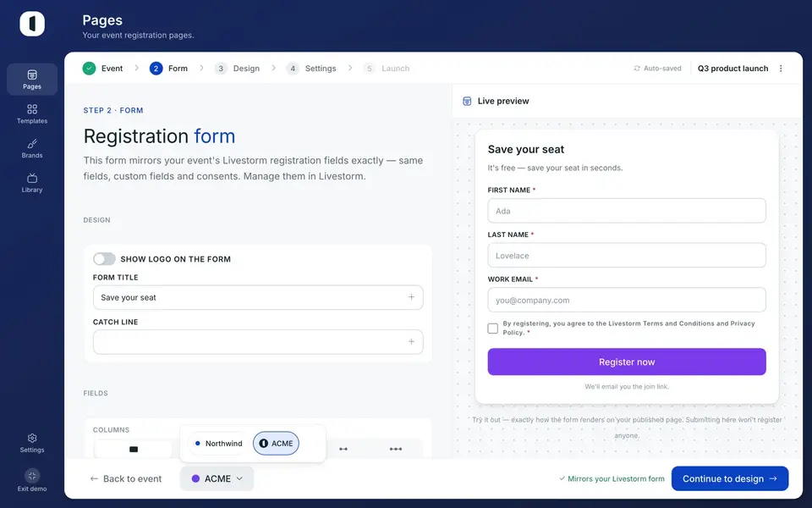Select the two-dot column layout option
Viewport: 812px width, 508px height.
[x=343, y=449]
